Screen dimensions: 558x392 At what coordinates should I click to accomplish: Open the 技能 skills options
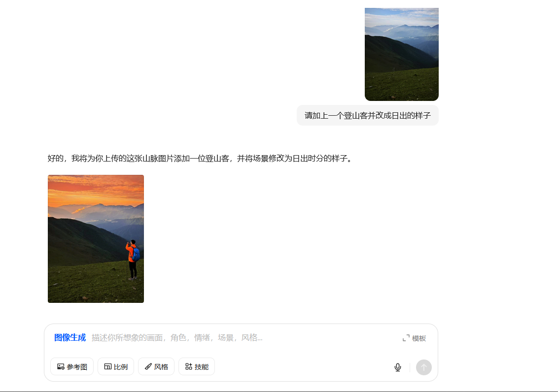pyautogui.click(x=197, y=366)
